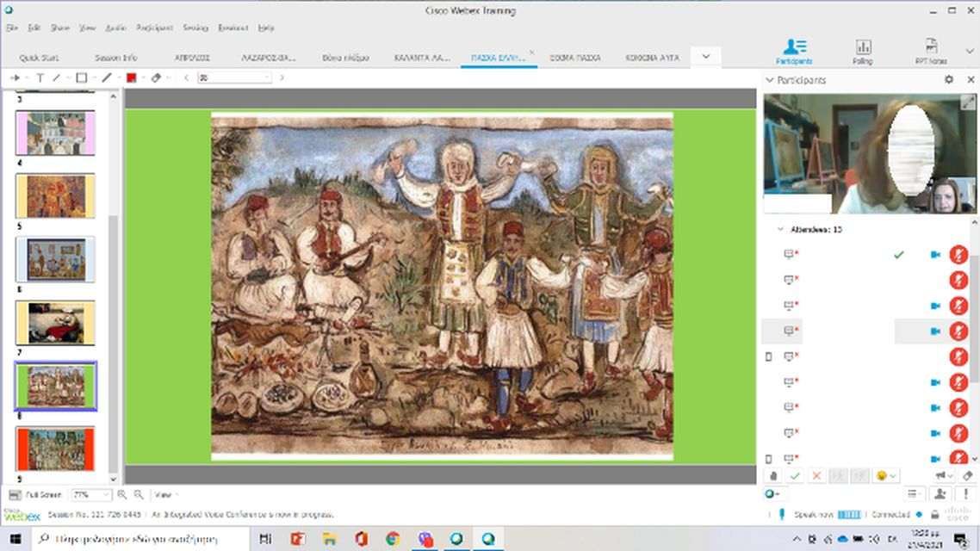980x551 pixels.
Task: Select slide thumbnail 4
Action: (x=55, y=133)
